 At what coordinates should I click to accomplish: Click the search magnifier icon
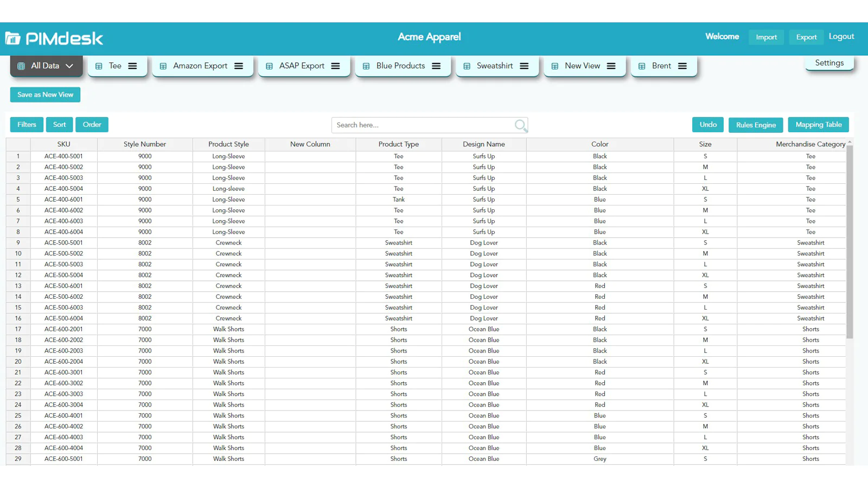[520, 125]
